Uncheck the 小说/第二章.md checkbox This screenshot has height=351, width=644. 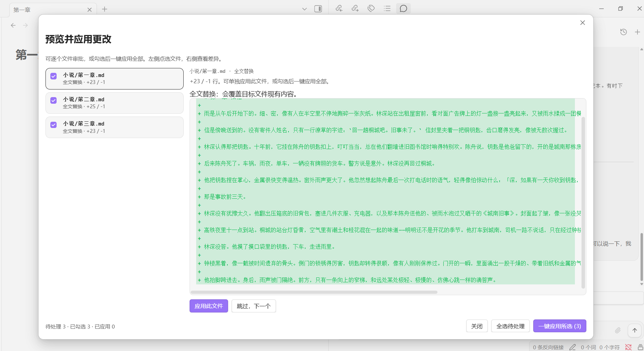[53, 101]
